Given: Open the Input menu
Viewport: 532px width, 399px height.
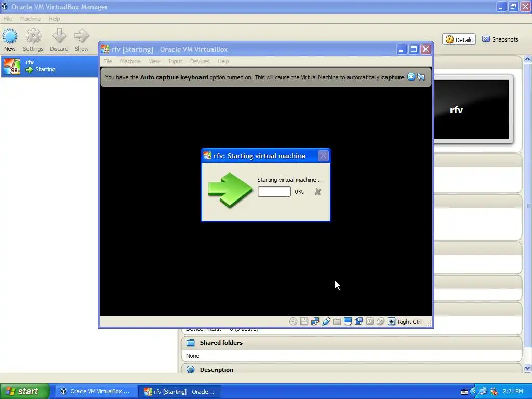Looking at the screenshot, I should click(175, 61).
